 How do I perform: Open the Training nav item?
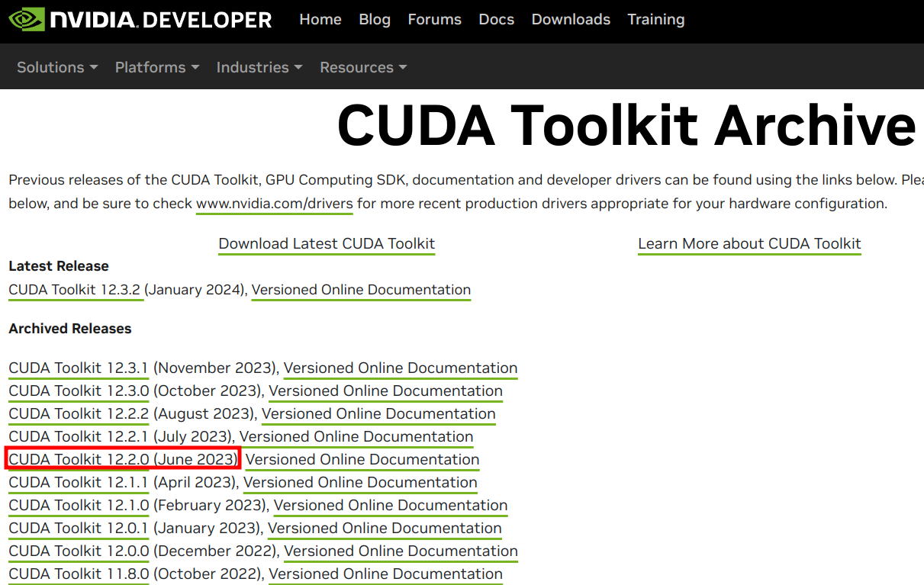pos(656,20)
